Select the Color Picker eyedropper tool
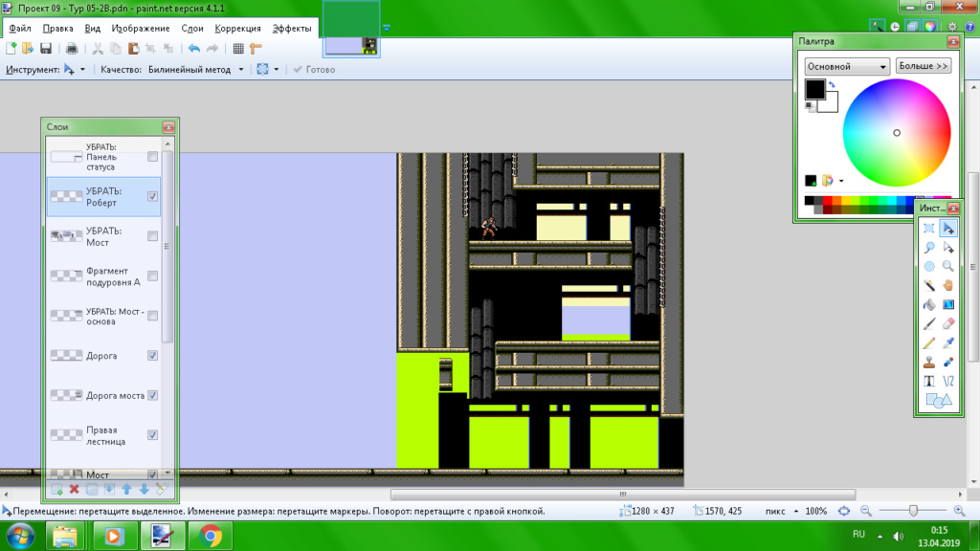 point(948,343)
